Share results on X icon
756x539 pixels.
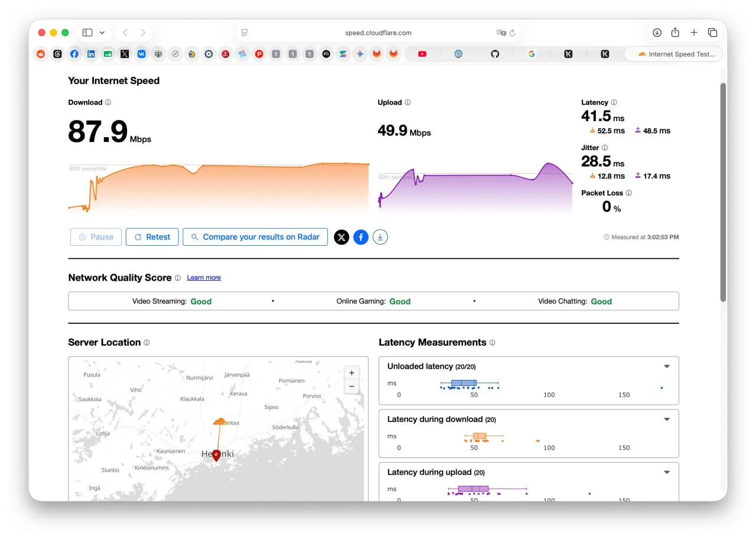tap(341, 237)
